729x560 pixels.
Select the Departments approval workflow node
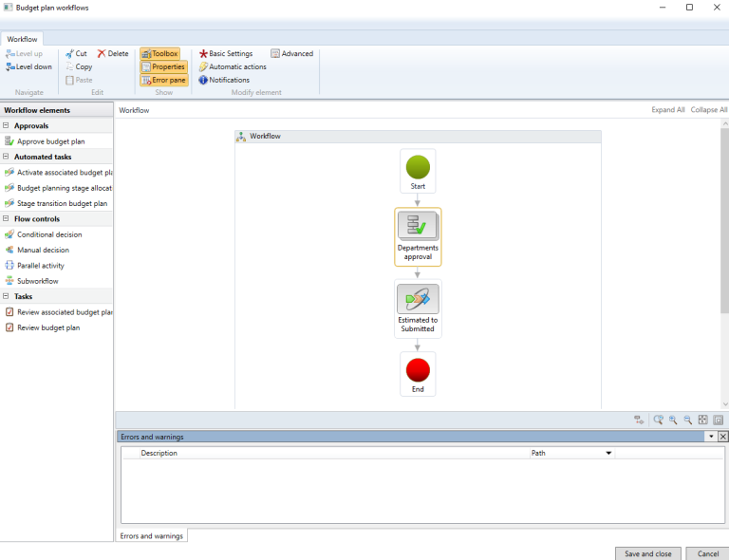point(418,236)
